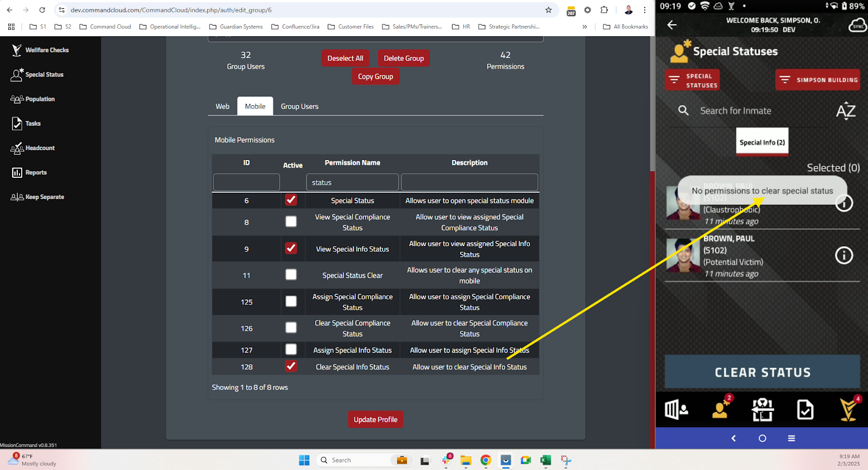Image resolution: width=868 pixels, height=470 pixels.
Task: Tap the info icon for Potential Victim entry
Action: (x=844, y=255)
